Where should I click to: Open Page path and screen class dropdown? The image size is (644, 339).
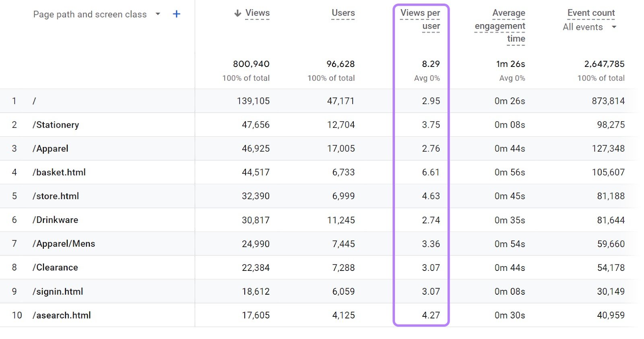click(x=97, y=15)
